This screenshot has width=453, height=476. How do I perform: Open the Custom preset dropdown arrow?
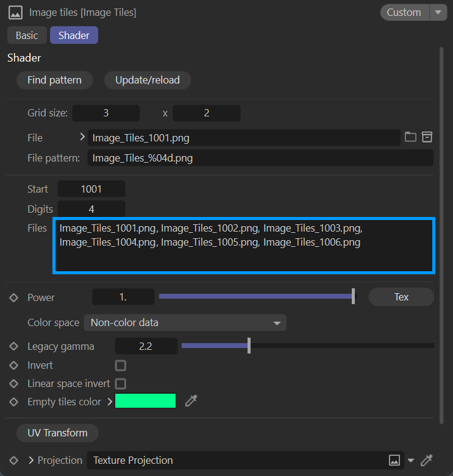[438, 12]
